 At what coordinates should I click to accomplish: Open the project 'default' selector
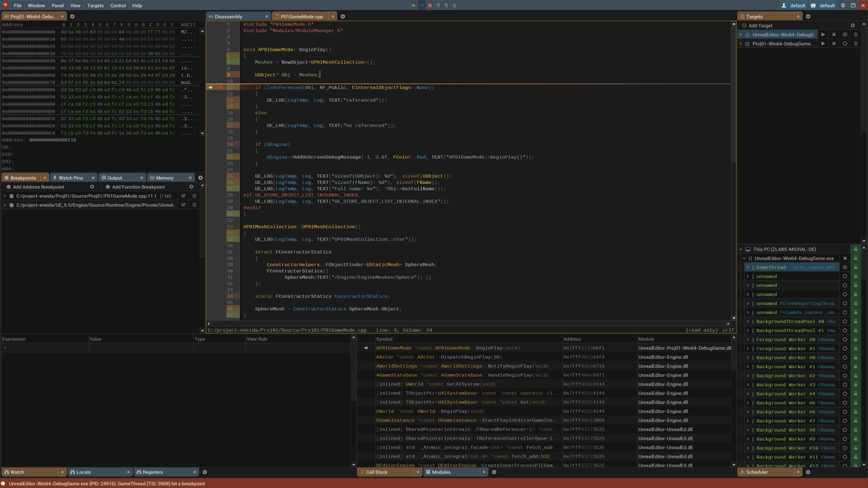click(x=822, y=5)
